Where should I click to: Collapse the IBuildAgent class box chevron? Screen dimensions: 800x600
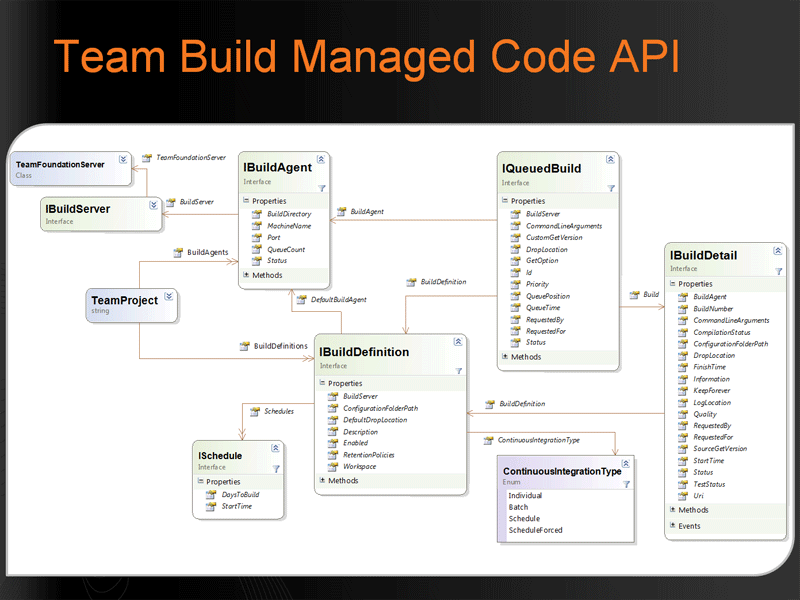click(321, 160)
